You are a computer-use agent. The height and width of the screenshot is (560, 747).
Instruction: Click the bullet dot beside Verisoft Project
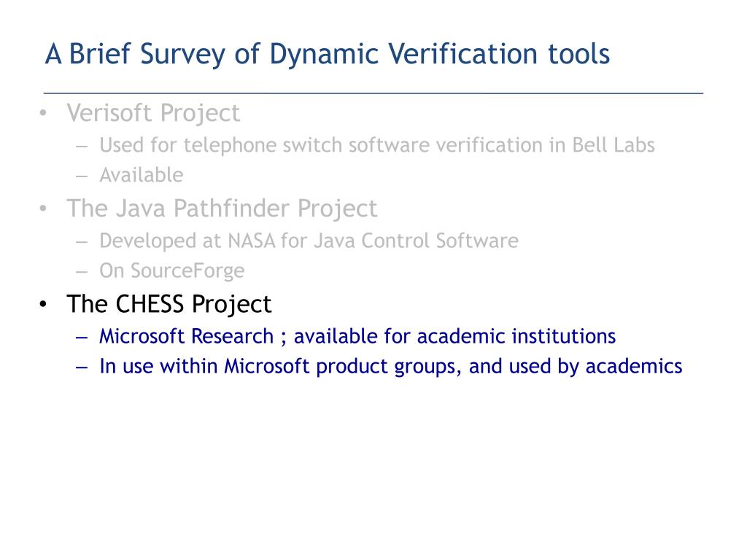coord(44,114)
